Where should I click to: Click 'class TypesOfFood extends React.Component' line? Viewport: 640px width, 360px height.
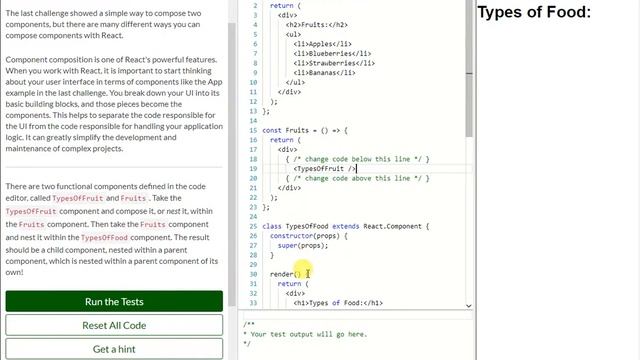tap(345, 226)
